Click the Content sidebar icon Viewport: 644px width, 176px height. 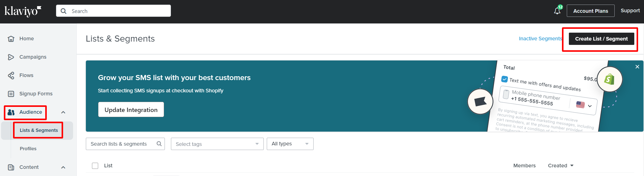click(x=11, y=167)
